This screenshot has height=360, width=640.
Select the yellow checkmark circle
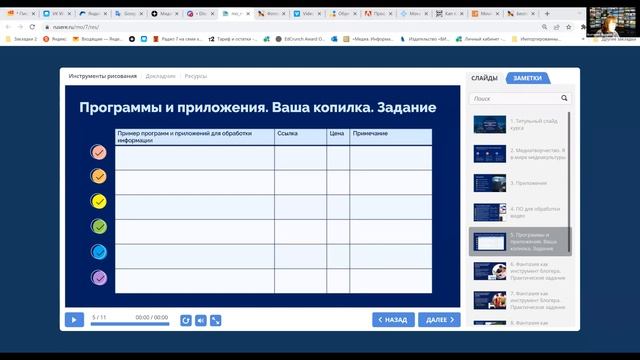[x=98, y=201]
